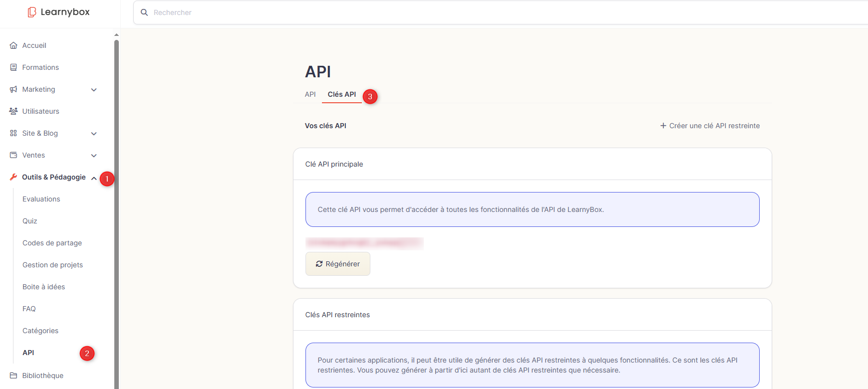Click the Site & Blog grid icon
This screenshot has width=868, height=389.
tap(13, 133)
